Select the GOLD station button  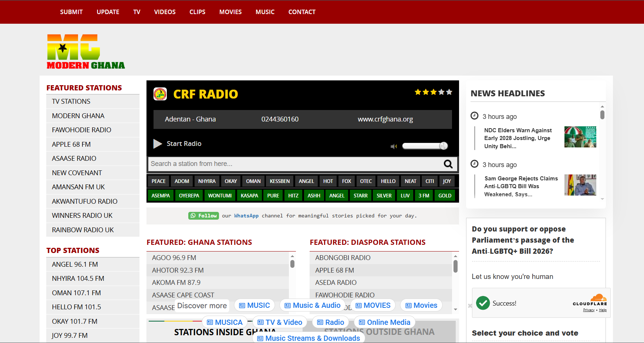click(x=445, y=196)
